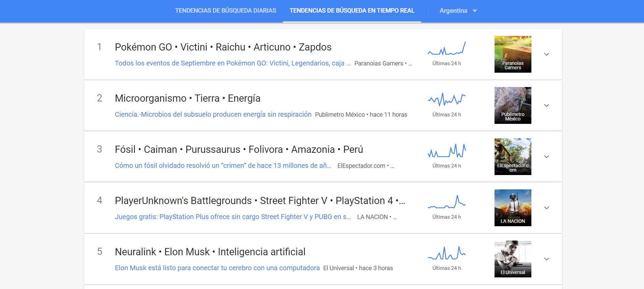Viewport: 644px width, 289px height.
Task: Click the Publimetro México thumbnail
Action: [513, 105]
